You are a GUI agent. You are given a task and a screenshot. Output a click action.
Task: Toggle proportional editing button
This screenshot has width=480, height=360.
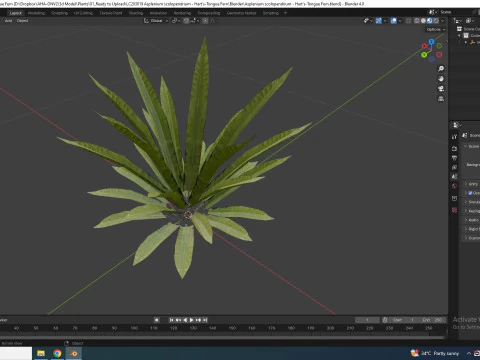click(x=205, y=21)
